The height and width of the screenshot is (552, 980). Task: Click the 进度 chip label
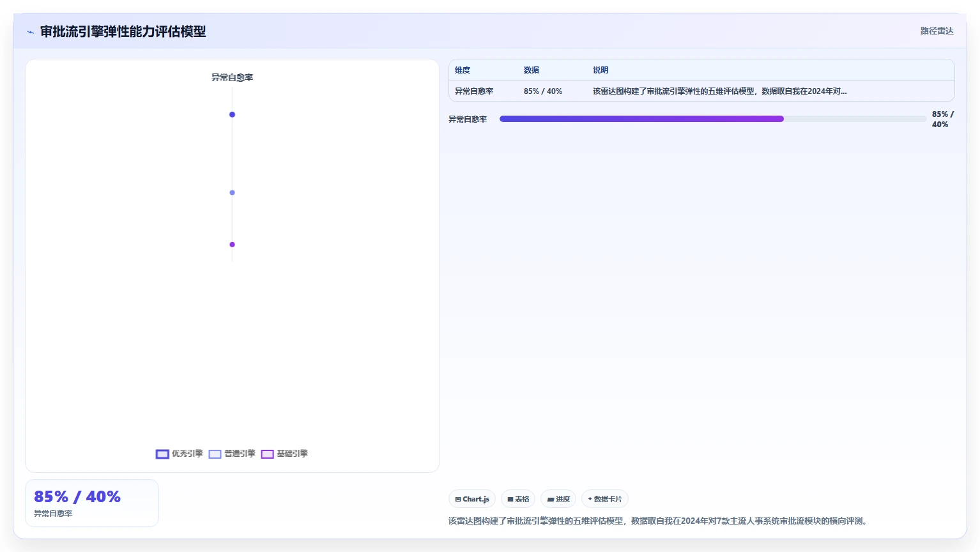(563, 499)
